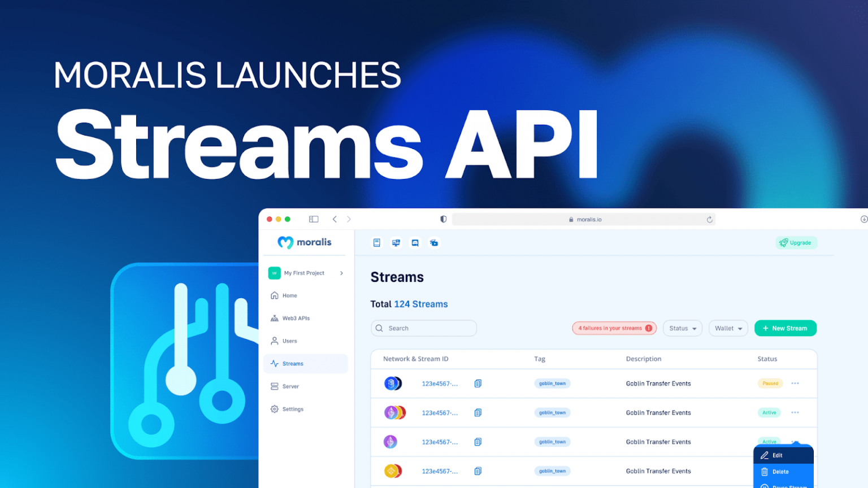Choose Delete from the stream context menu

tap(780, 472)
